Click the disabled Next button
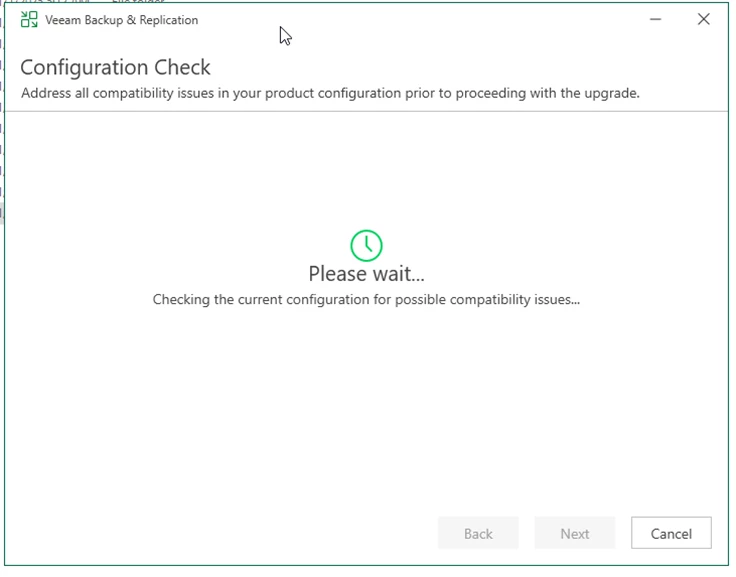The width and height of the screenshot is (736, 577). pos(574,534)
